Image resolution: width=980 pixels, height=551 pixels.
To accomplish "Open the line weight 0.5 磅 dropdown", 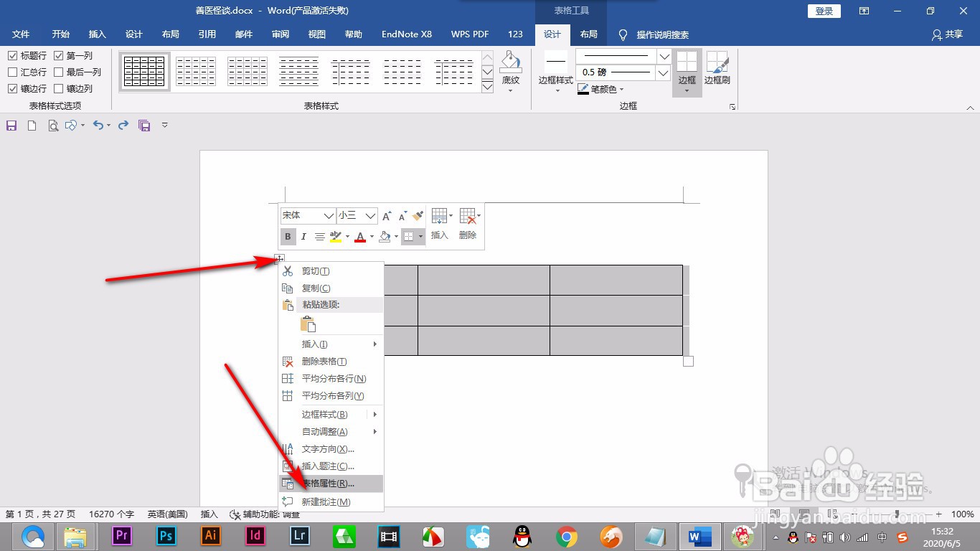I will [664, 72].
